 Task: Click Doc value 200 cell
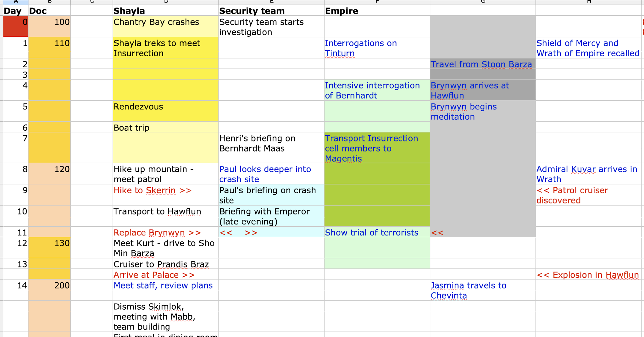pos(49,290)
